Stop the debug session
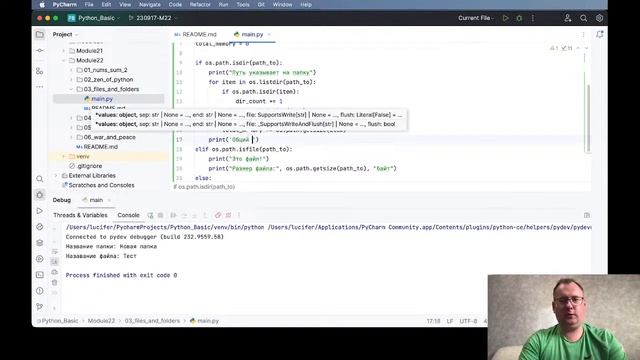640x360 pixels. click(161, 215)
